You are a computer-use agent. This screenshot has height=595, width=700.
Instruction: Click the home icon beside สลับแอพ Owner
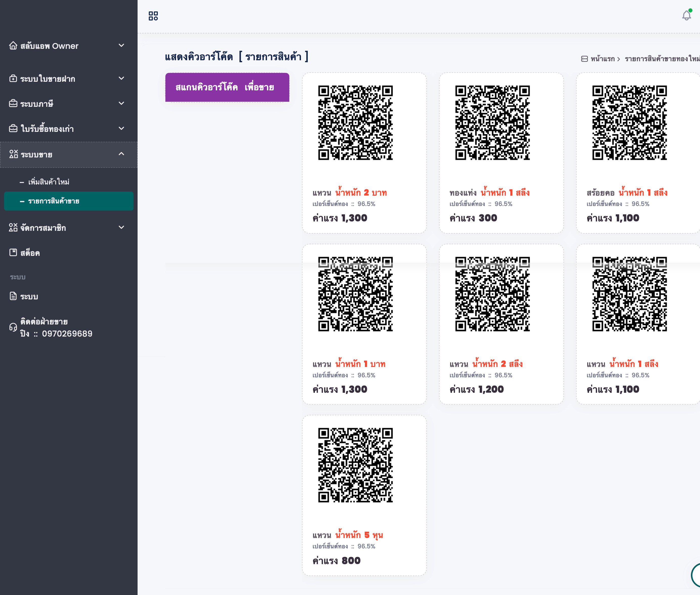point(13,46)
